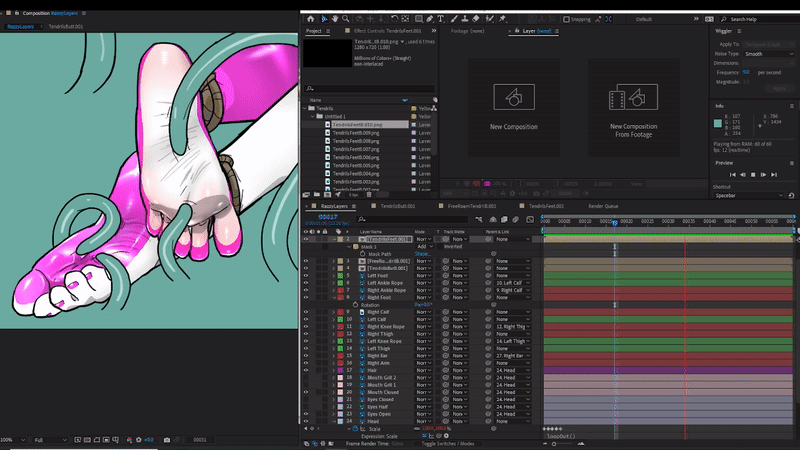
Task: Click the Home icon in toolbar
Action: (312, 18)
